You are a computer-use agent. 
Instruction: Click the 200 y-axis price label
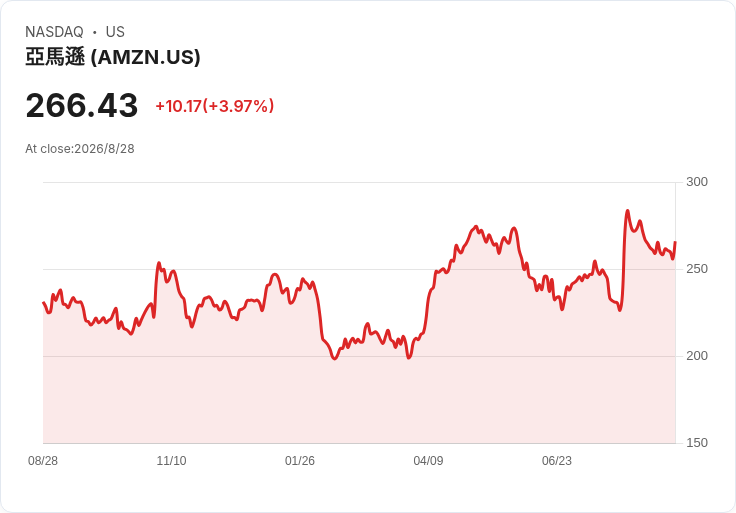(x=697, y=356)
